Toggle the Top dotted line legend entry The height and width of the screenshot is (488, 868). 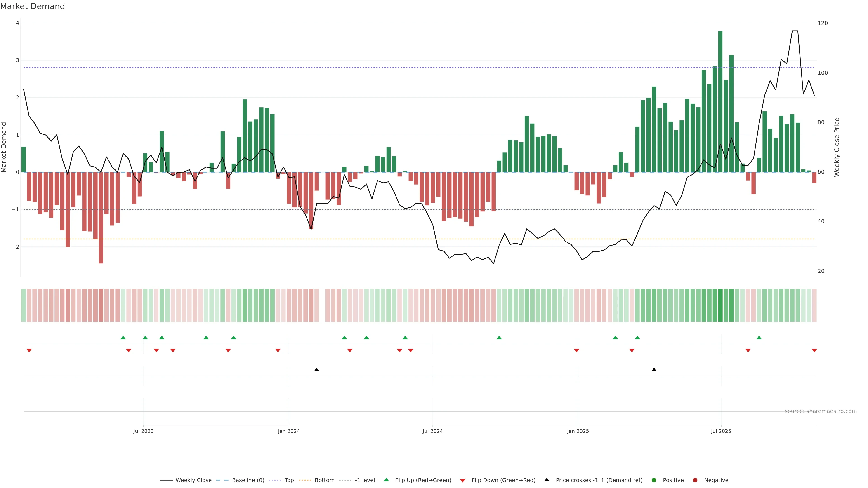(289, 480)
